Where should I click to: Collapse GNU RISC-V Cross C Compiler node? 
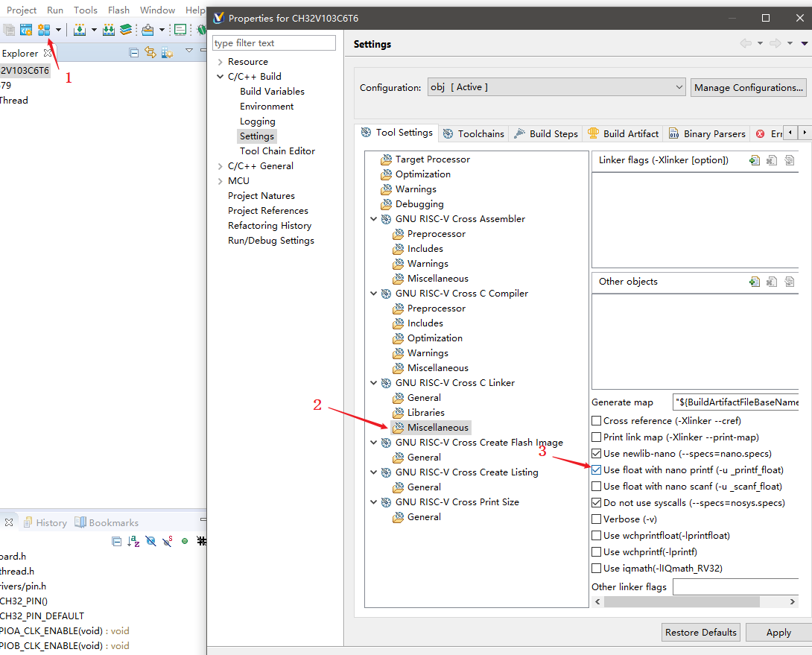pyautogui.click(x=374, y=294)
